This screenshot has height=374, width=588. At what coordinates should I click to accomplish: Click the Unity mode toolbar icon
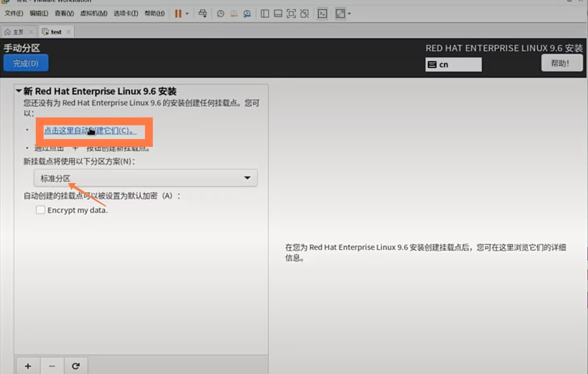pyautogui.click(x=304, y=14)
